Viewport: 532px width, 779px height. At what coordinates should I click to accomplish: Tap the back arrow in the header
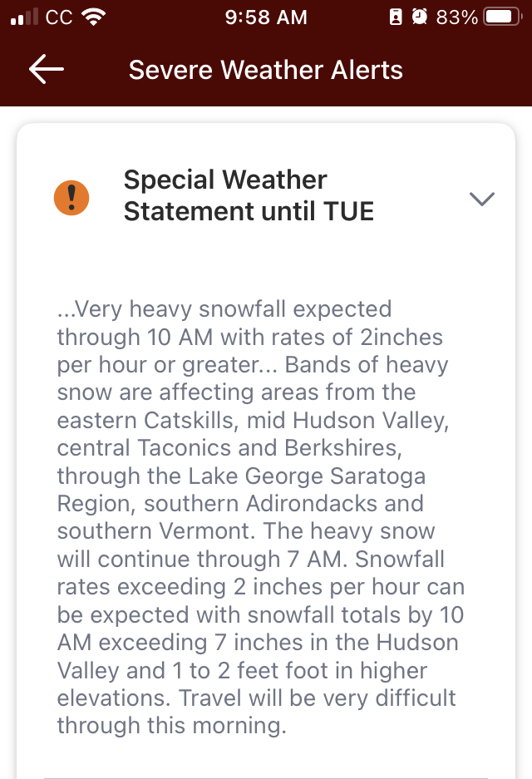click(47, 70)
